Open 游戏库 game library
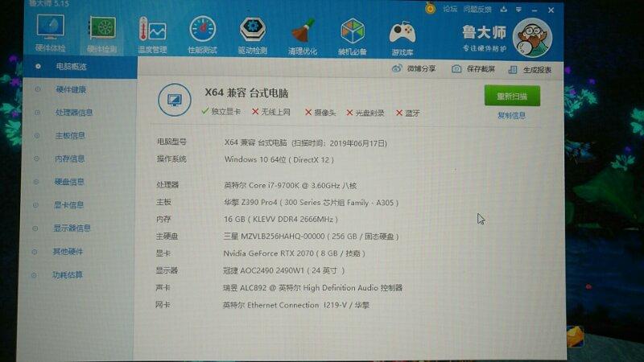The height and width of the screenshot is (362, 644). (402, 39)
